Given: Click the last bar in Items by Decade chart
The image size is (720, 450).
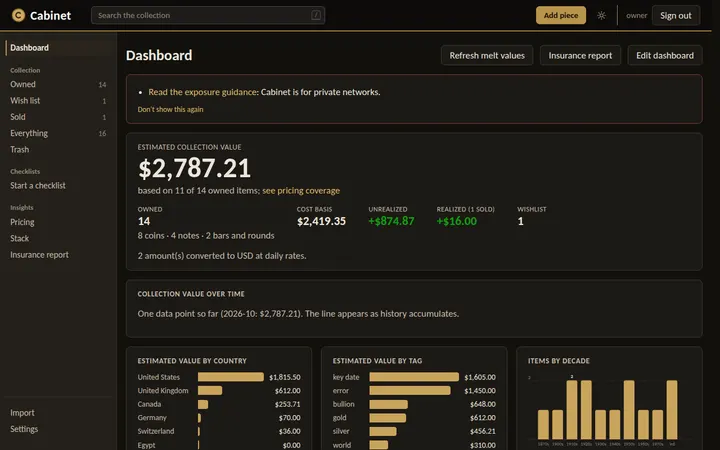Looking at the screenshot, I should tap(672, 410).
